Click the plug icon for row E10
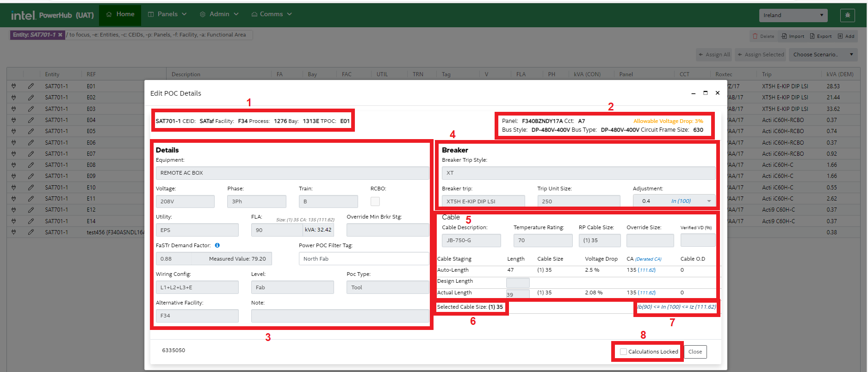The height and width of the screenshot is (372, 868). tap(14, 188)
